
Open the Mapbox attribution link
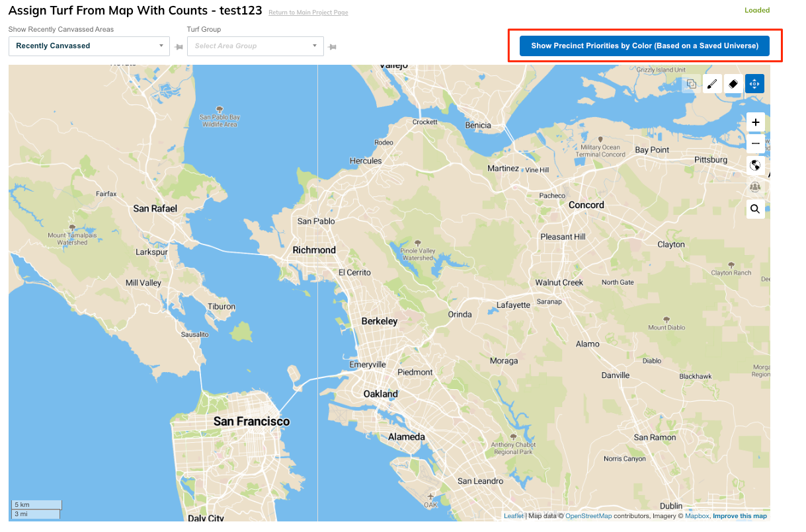(x=697, y=516)
